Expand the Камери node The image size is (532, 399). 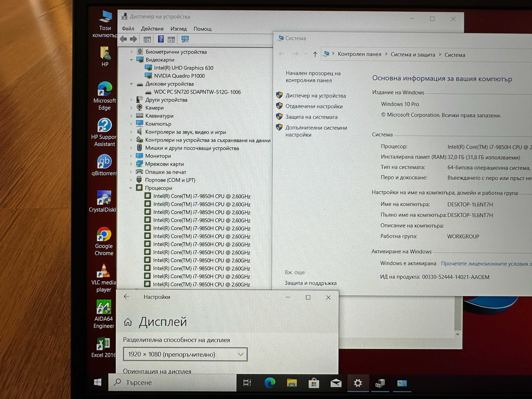click(x=131, y=108)
